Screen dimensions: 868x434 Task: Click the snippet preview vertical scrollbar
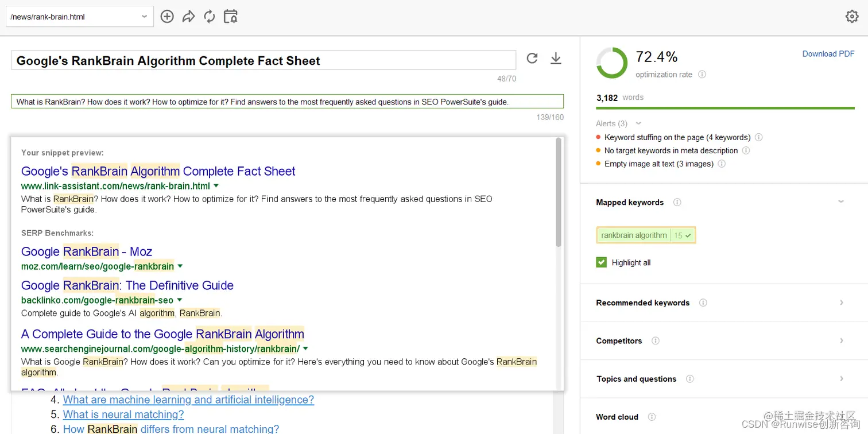559,192
